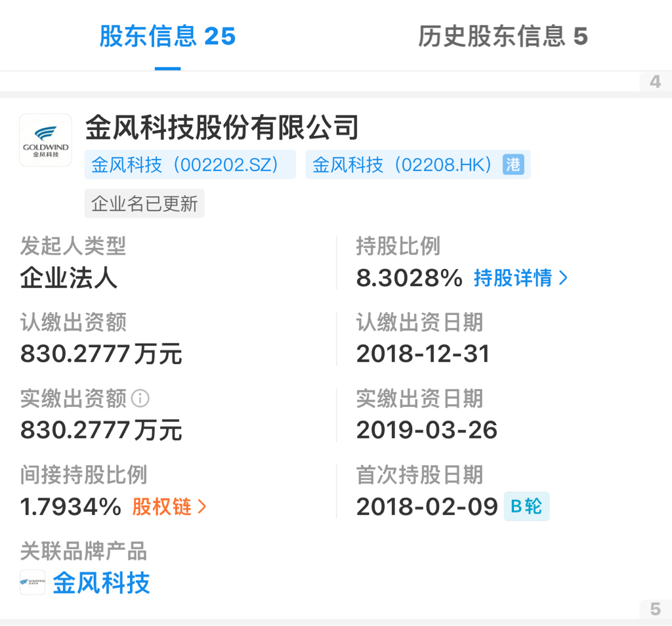This screenshot has width=672, height=626.
Task: Select 实缴出资额 value 830.2777万元
Action: coord(101,430)
